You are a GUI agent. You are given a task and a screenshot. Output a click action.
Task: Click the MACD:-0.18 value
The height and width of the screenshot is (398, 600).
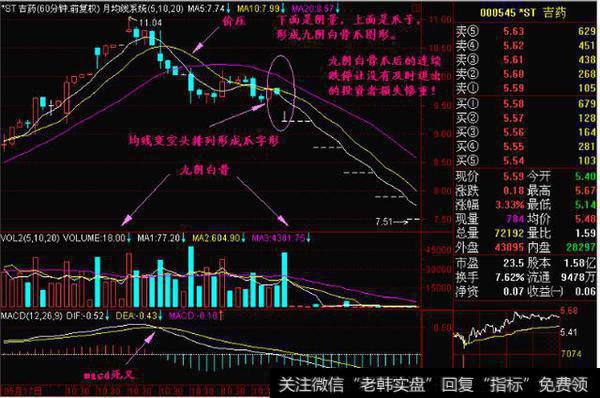click(193, 316)
